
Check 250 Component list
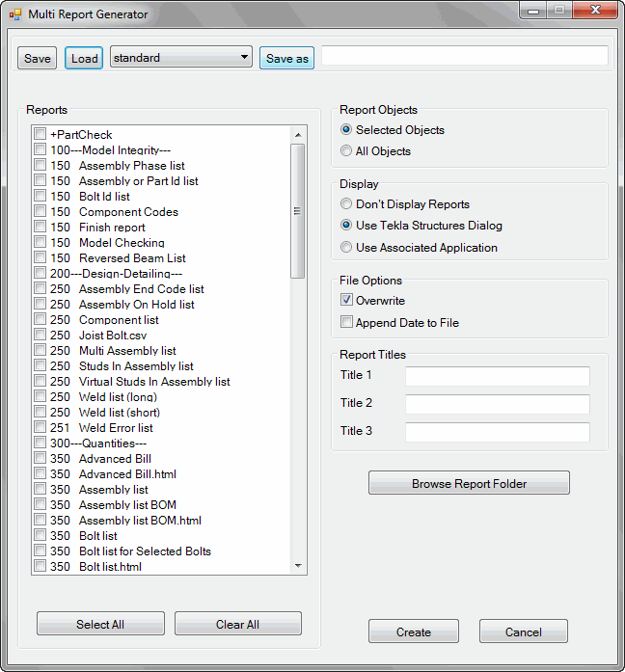click(x=40, y=319)
